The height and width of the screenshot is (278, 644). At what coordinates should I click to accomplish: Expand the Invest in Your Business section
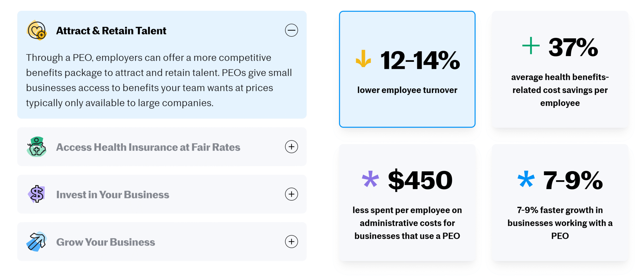point(291,194)
